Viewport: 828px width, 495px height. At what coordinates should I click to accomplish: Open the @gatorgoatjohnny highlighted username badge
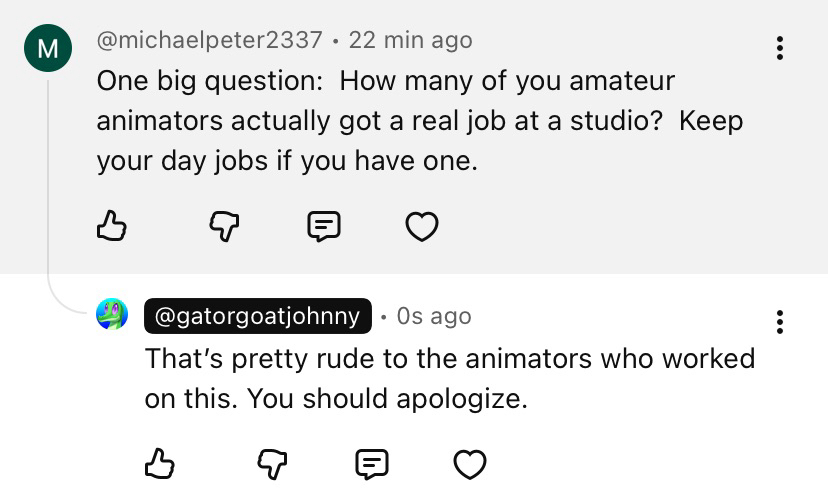pyautogui.click(x=258, y=316)
